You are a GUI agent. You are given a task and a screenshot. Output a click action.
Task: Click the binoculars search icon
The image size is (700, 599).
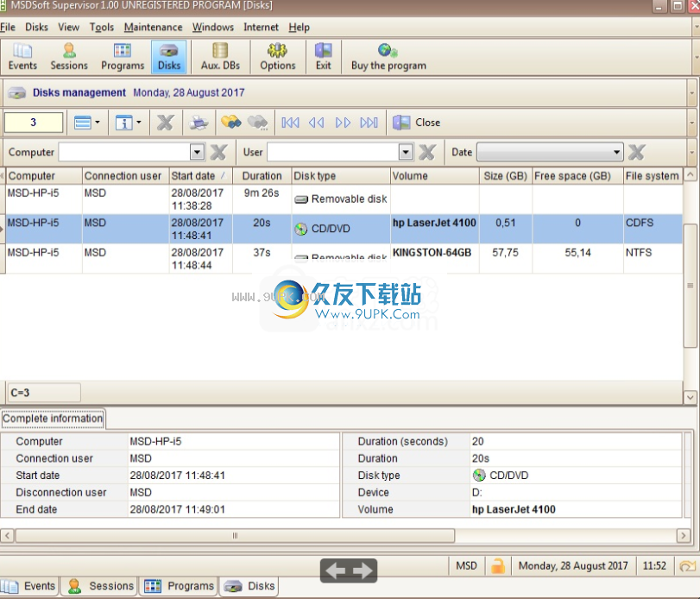click(230, 123)
